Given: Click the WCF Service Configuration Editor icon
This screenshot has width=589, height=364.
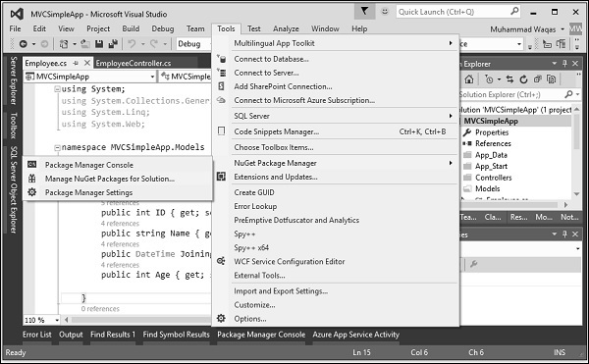Looking at the screenshot, I should pyautogui.click(x=221, y=261).
